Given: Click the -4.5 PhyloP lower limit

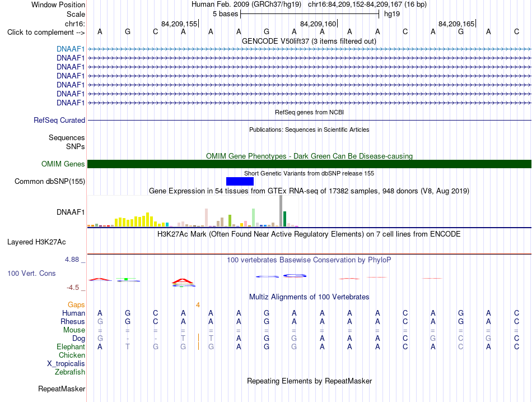Looking at the screenshot, I should [x=73, y=288].
